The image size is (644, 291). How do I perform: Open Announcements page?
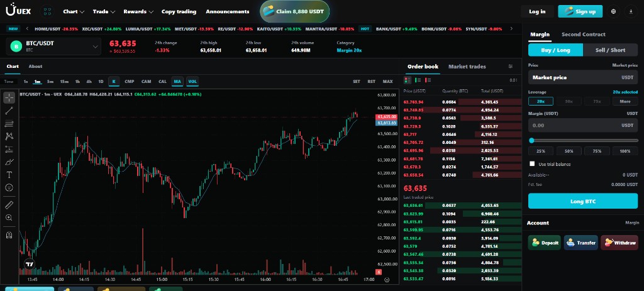pos(228,11)
